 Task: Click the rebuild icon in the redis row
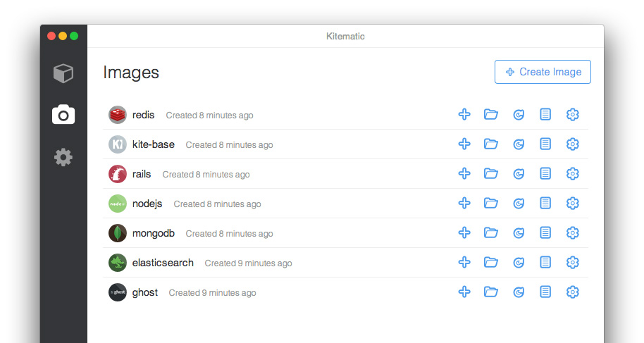[519, 115]
